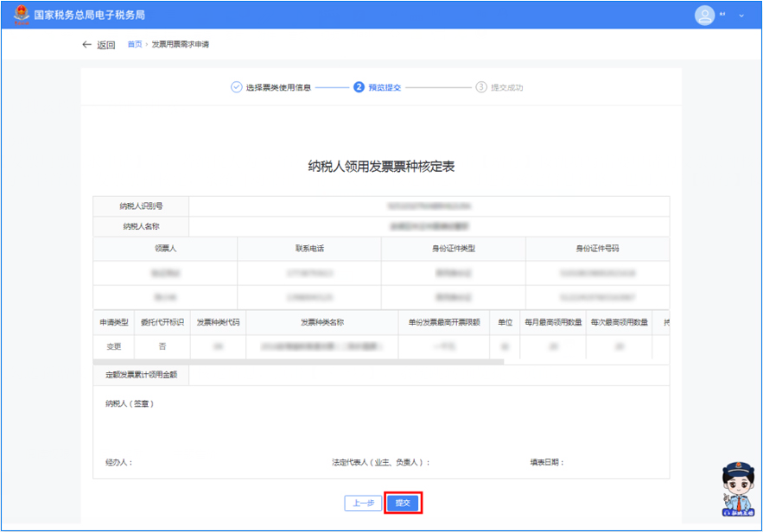Open the 选择票类使用信息 step label
The height and width of the screenshot is (532, 763).
coord(278,87)
